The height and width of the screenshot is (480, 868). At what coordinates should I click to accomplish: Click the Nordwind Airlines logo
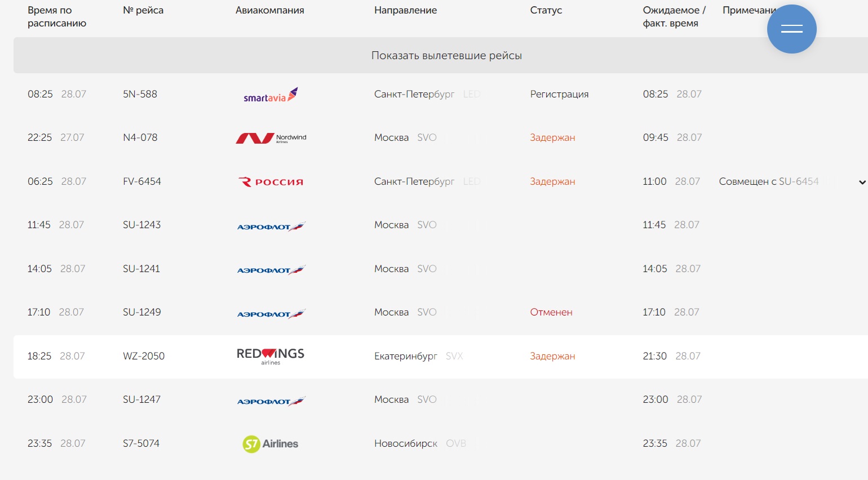tap(271, 138)
